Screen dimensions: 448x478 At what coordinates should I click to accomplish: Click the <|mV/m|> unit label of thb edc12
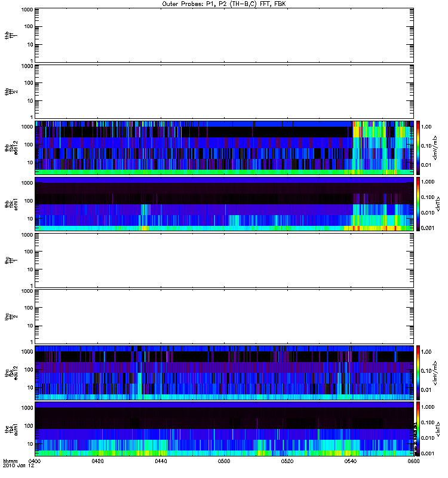435,148
